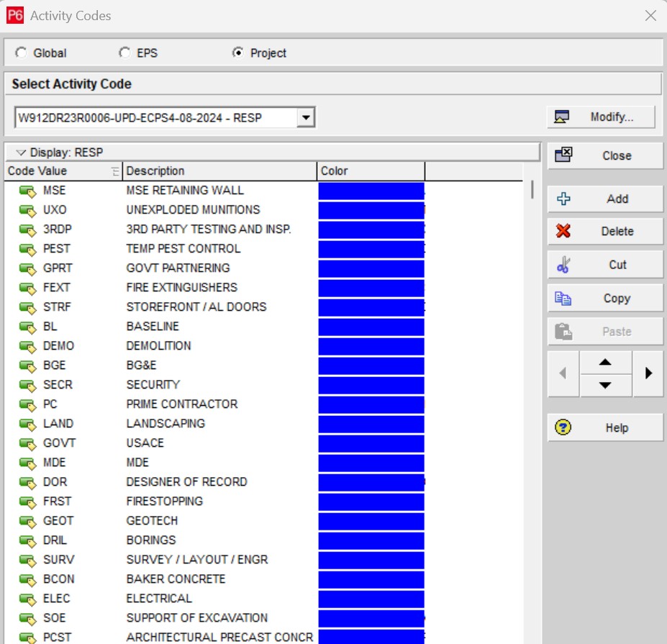Click the code icon beside GOVT

[x=27, y=443]
